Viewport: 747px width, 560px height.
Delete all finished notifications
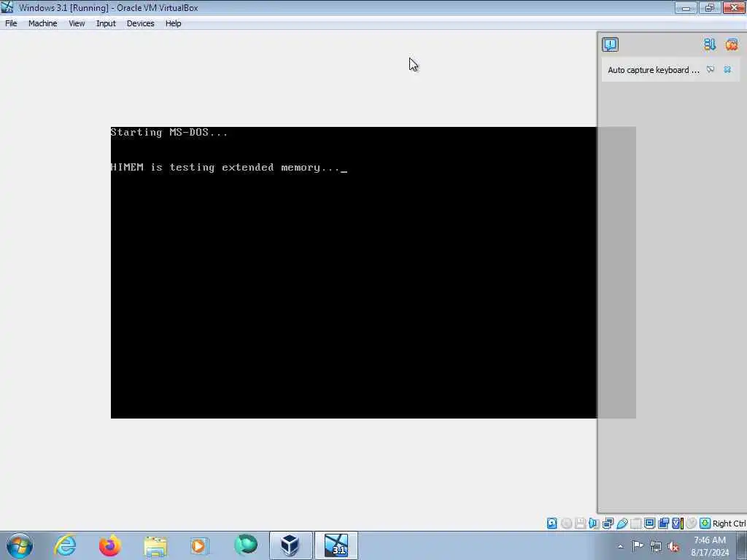(731, 44)
